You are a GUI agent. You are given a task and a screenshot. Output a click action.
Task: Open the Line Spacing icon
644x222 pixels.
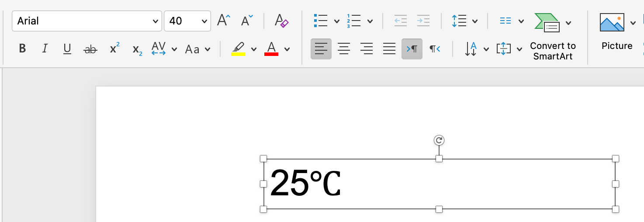tap(459, 21)
